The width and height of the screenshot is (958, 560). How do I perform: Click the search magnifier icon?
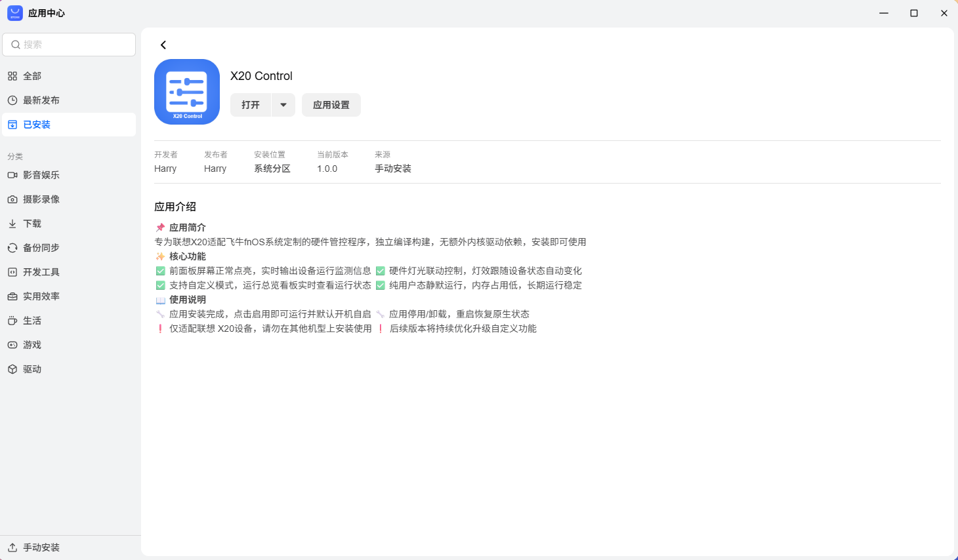(16, 45)
